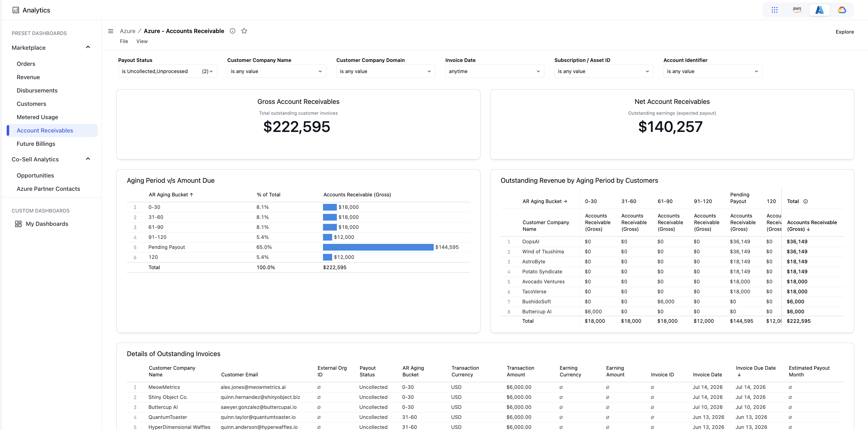Click the BushidoSoft customer name

click(536, 301)
